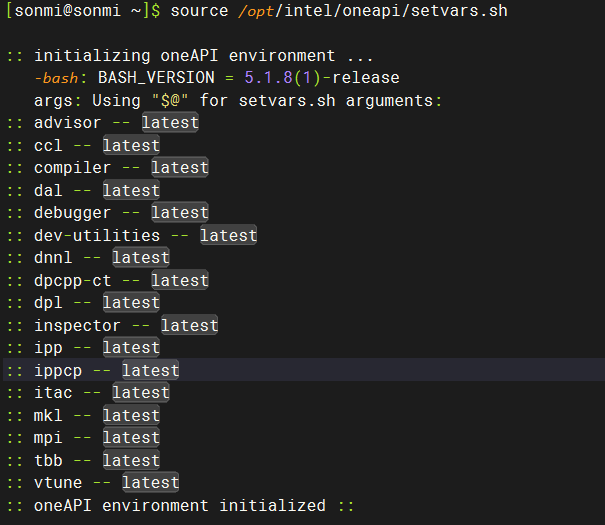
Task: Click the 'latest' badge for dpl
Action: 131,303
